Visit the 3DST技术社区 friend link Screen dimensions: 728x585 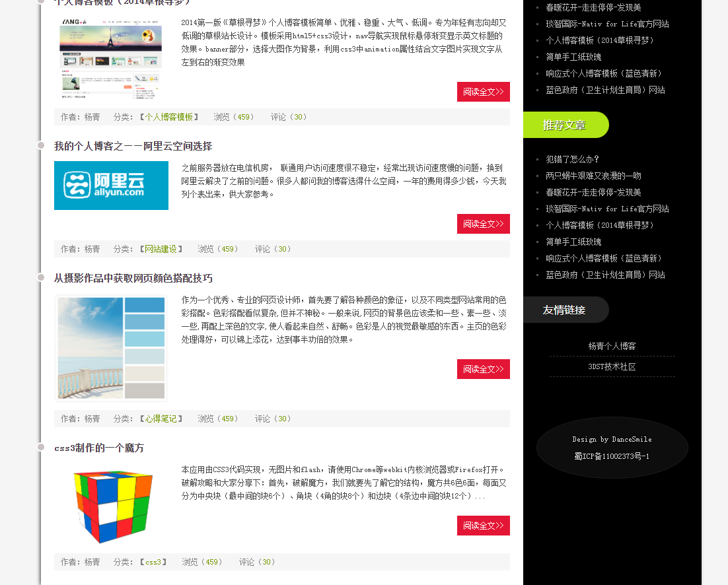coord(612,366)
